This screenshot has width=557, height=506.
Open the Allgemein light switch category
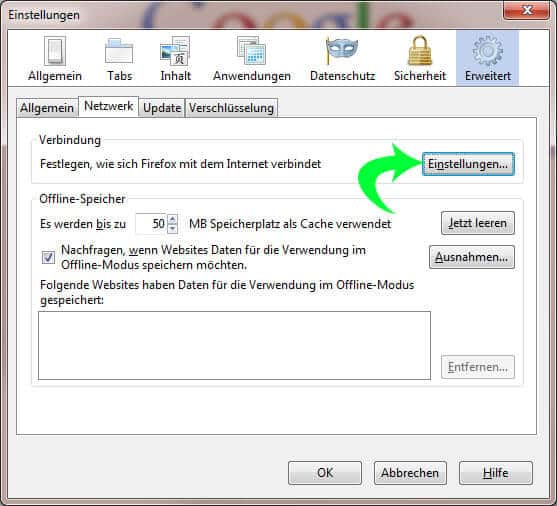[55, 59]
